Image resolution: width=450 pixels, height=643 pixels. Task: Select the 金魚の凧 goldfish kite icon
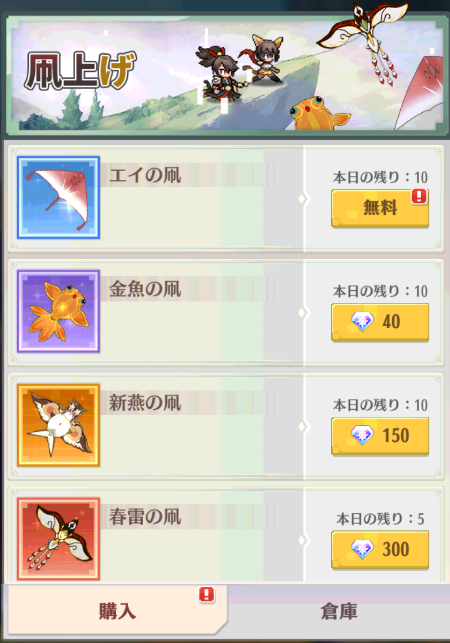coord(59,311)
